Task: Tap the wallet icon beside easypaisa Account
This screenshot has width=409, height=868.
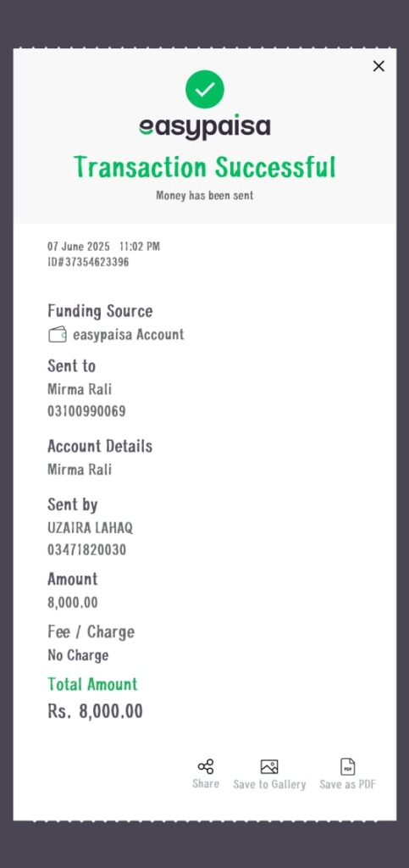Action: pyautogui.click(x=58, y=334)
